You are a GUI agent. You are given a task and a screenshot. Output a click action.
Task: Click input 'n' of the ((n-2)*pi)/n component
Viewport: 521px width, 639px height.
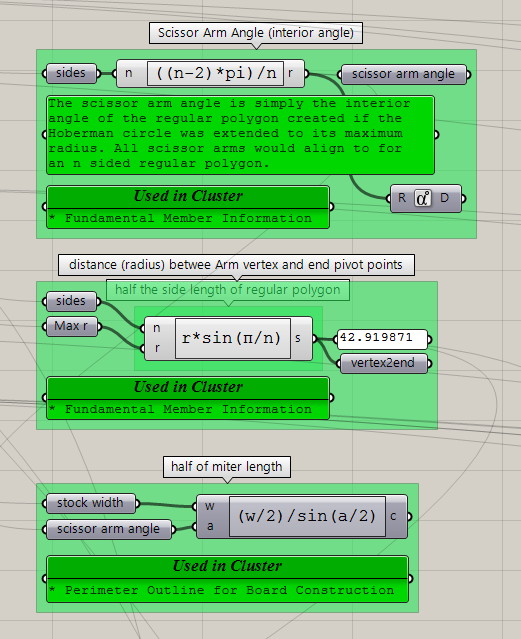pyautogui.click(x=128, y=73)
